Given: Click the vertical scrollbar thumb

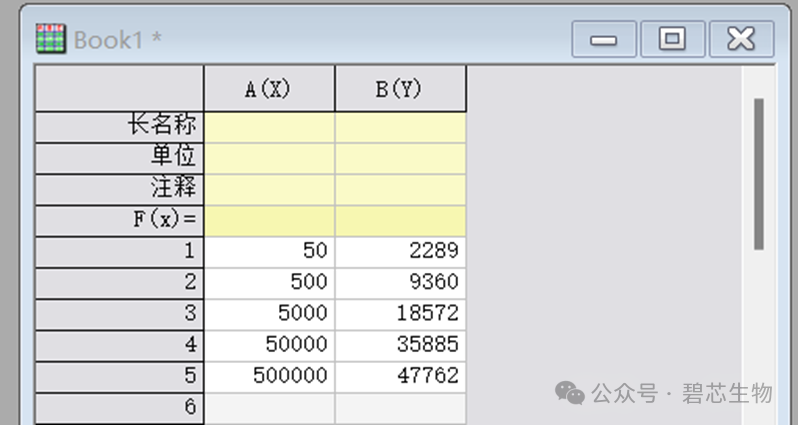Looking at the screenshot, I should click(x=759, y=174).
